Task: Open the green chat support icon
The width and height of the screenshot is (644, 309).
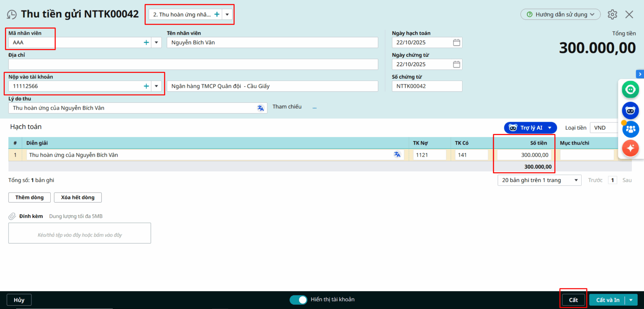Action: click(x=630, y=89)
